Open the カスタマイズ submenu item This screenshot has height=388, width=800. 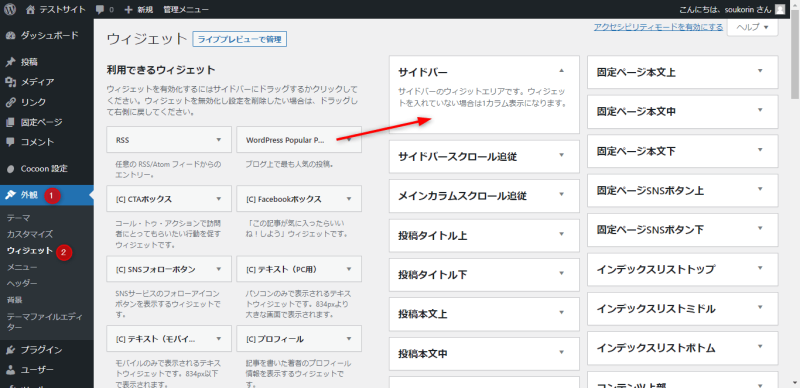[x=30, y=234]
